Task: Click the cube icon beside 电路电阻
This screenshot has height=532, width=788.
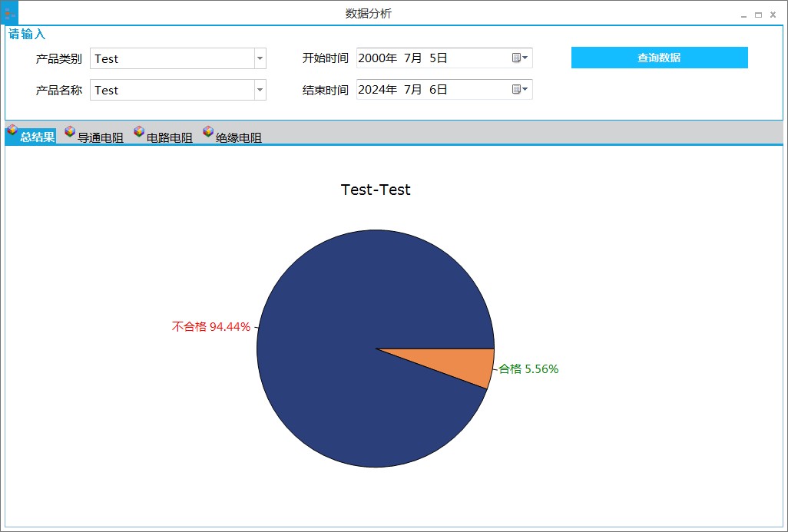Action: (139, 132)
